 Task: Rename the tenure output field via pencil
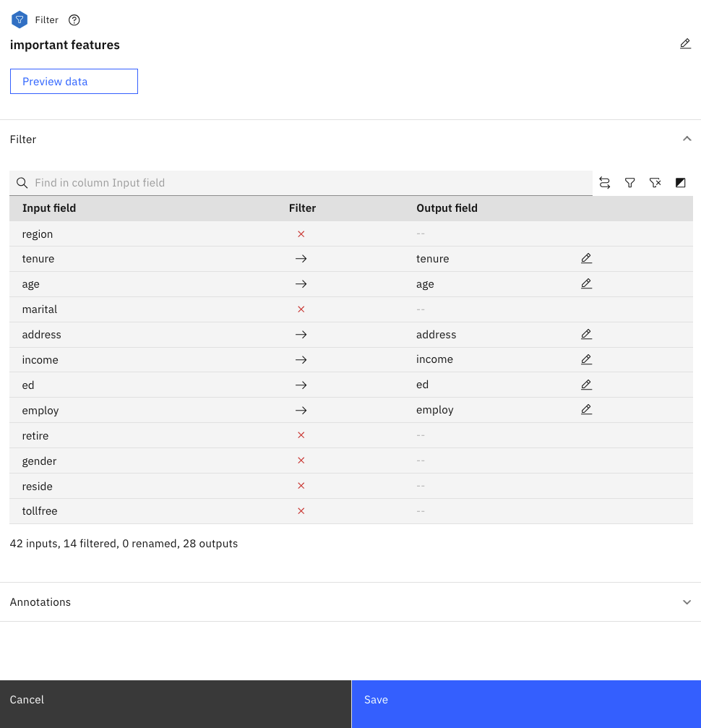(586, 259)
